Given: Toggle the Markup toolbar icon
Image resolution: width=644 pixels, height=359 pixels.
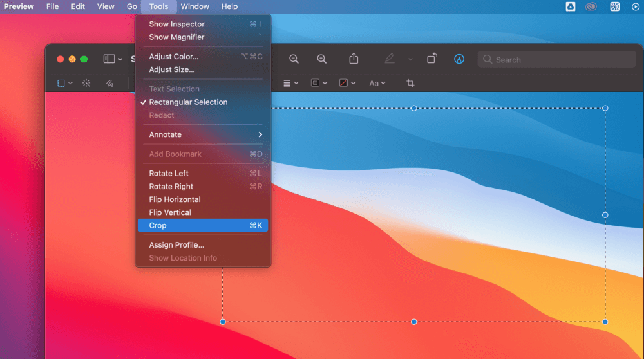Looking at the screenshot, I should [459, 59].
